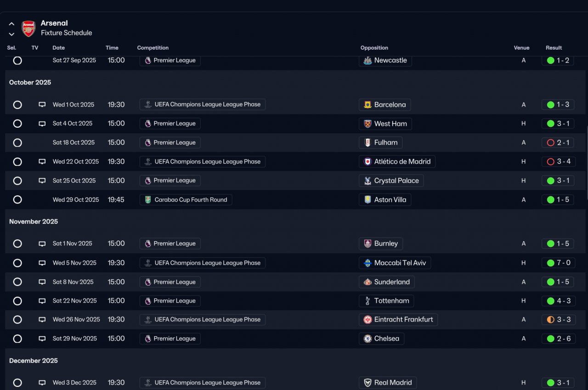The height and width of the screenshot is (390, 588).
Task: Open the Fulham opposition button
Action: (x=381, y=143)
